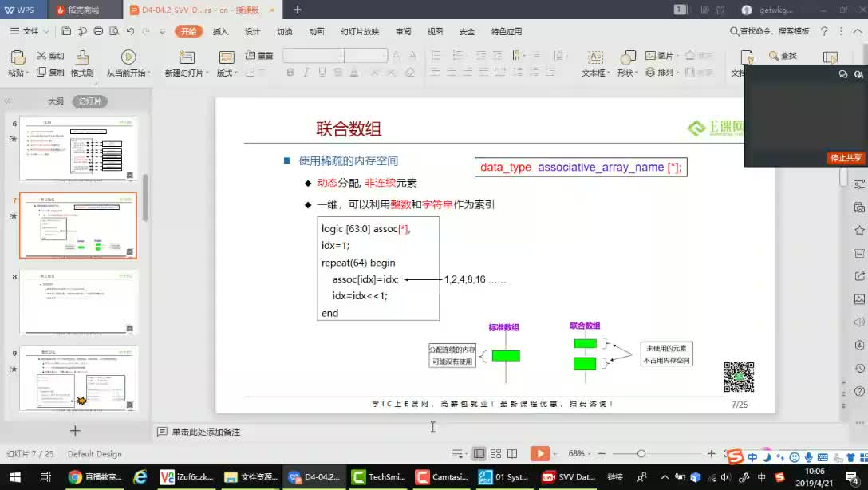
Task: Click the New Slide 新建幻灯片 icon
Action: coord(187,57)
